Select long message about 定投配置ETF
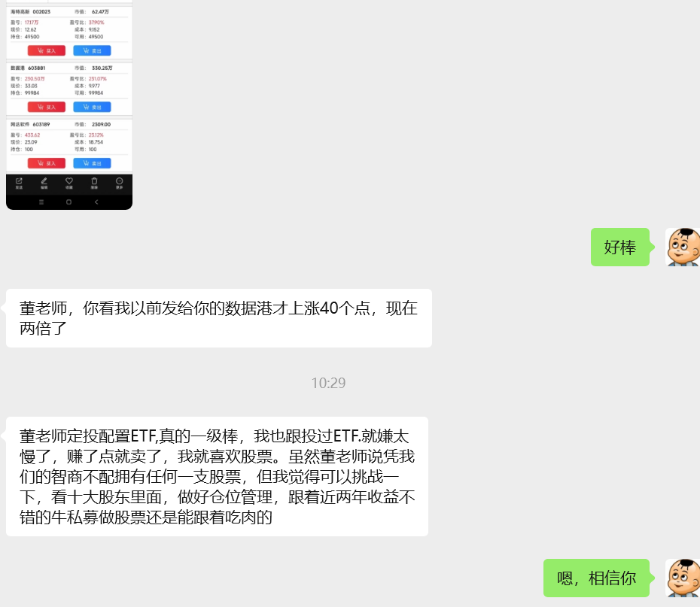The image size is (700, 607). click(217, 476)
